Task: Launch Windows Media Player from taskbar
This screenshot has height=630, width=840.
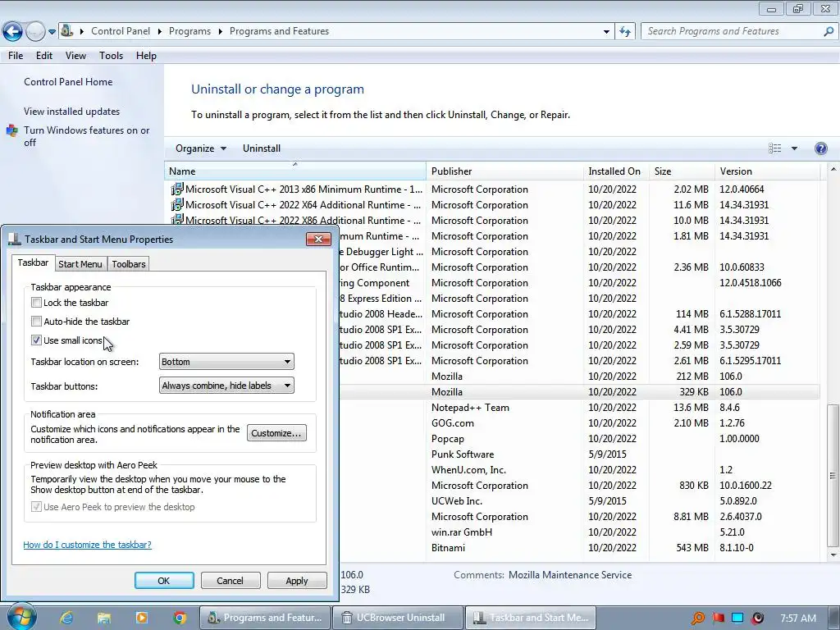Action: 141,618
